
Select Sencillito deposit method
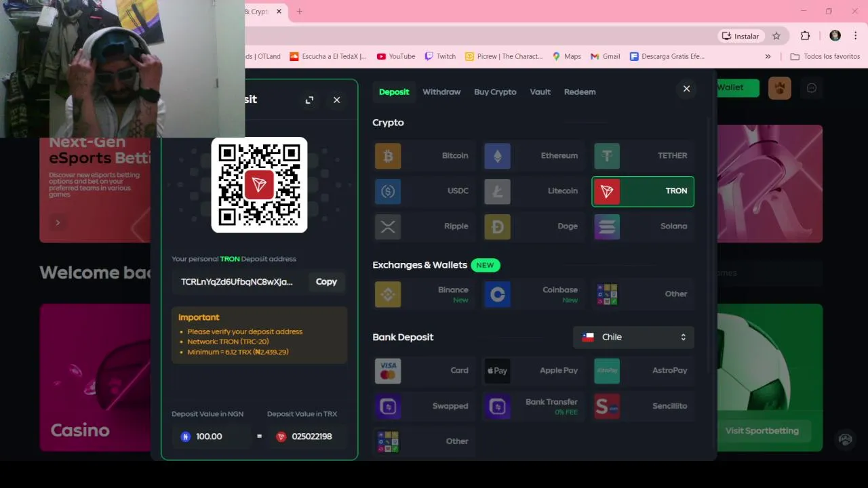click(x=643, y=406)
